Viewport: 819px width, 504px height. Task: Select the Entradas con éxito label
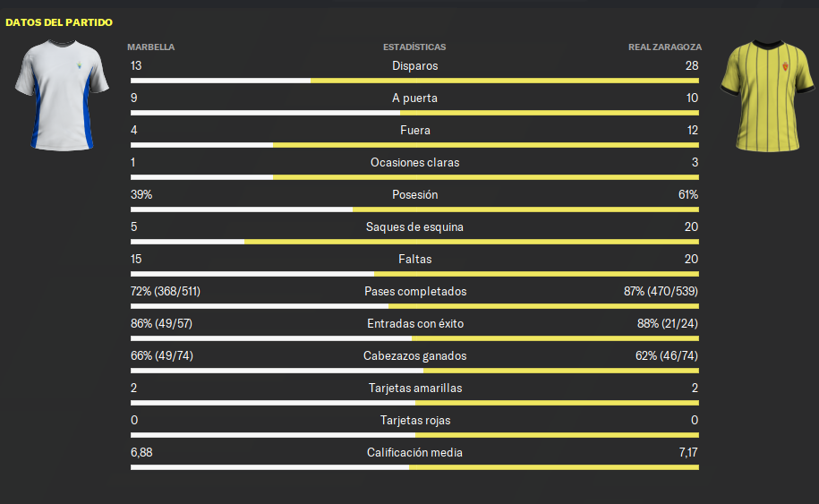coord(415,324)
